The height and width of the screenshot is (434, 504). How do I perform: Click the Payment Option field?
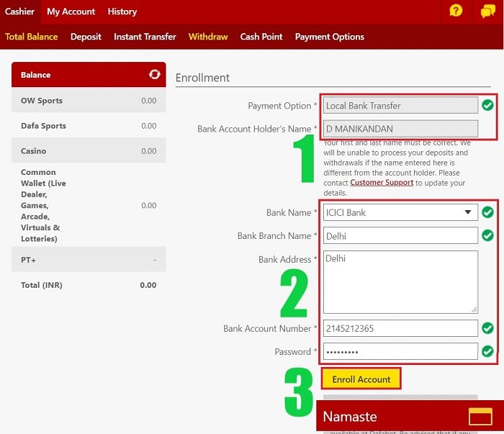tap(400, 105)
